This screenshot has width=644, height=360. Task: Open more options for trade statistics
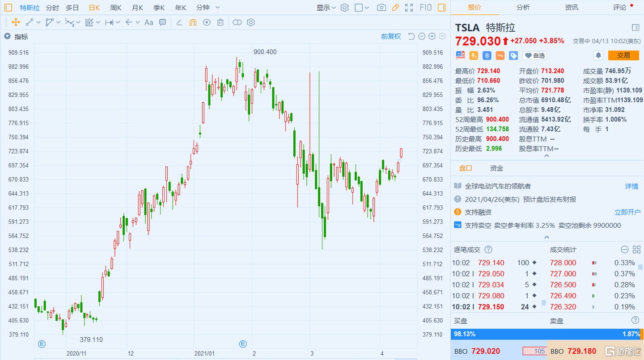(x=625, y=250)
